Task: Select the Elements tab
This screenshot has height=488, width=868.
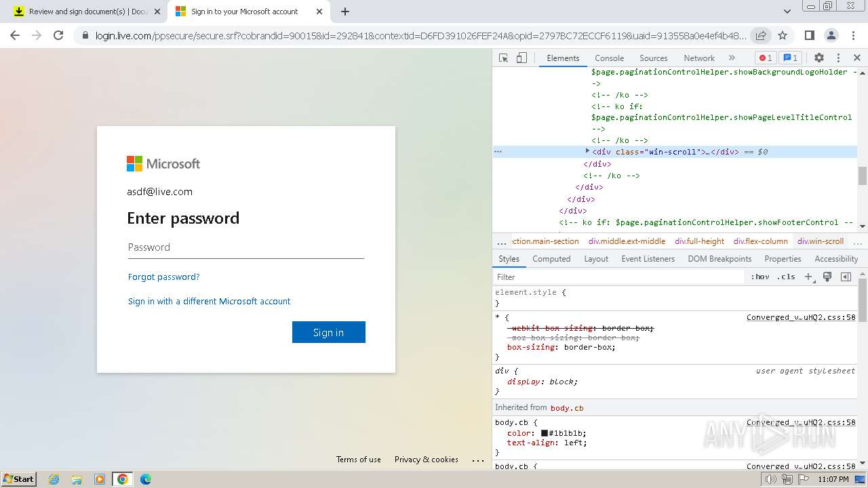Action: tap(563, 58)
